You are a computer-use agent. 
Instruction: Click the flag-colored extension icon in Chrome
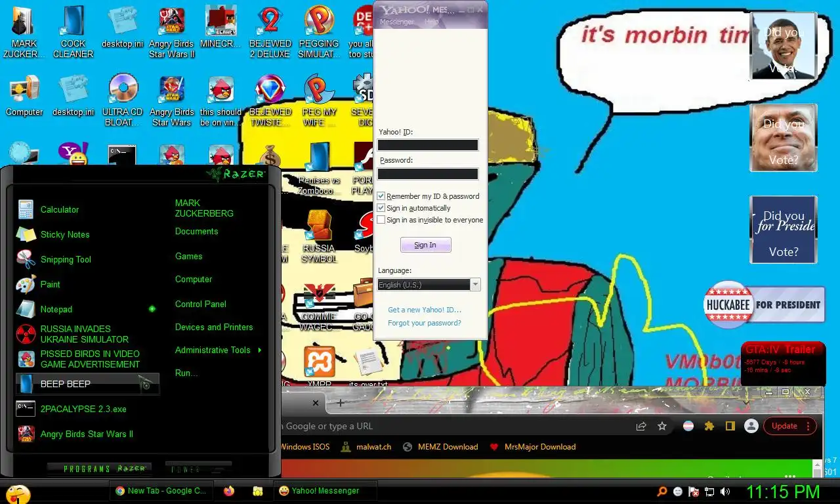[x=688, y=426]
